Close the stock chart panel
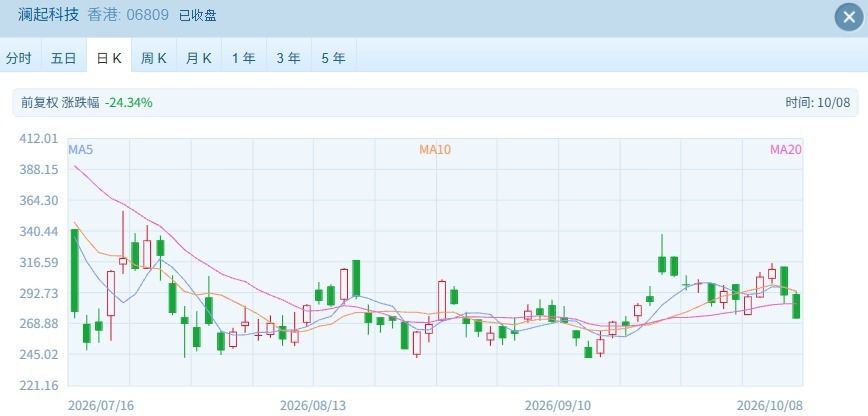 click(849, 17)
